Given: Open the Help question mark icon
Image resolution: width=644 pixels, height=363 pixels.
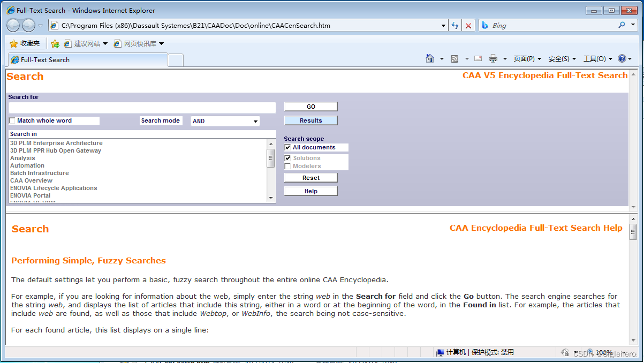Looking at the screenshot, I should pyautogui.click(x=622, y=59).
